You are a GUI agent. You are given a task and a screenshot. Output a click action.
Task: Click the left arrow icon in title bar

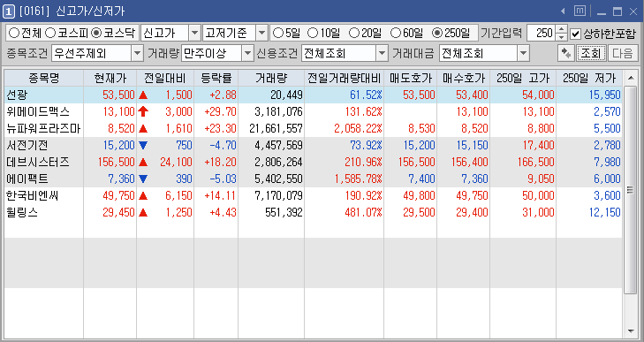563,11
